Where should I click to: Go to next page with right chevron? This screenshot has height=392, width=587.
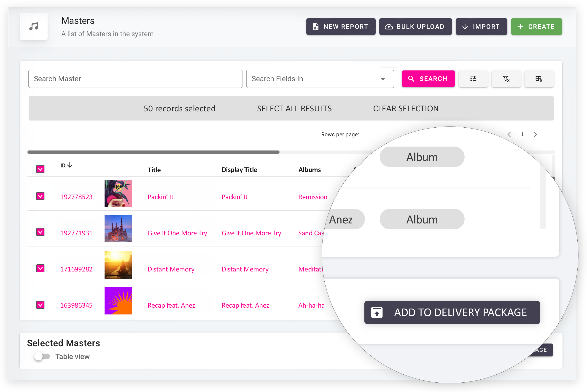[x=535, y=134]
